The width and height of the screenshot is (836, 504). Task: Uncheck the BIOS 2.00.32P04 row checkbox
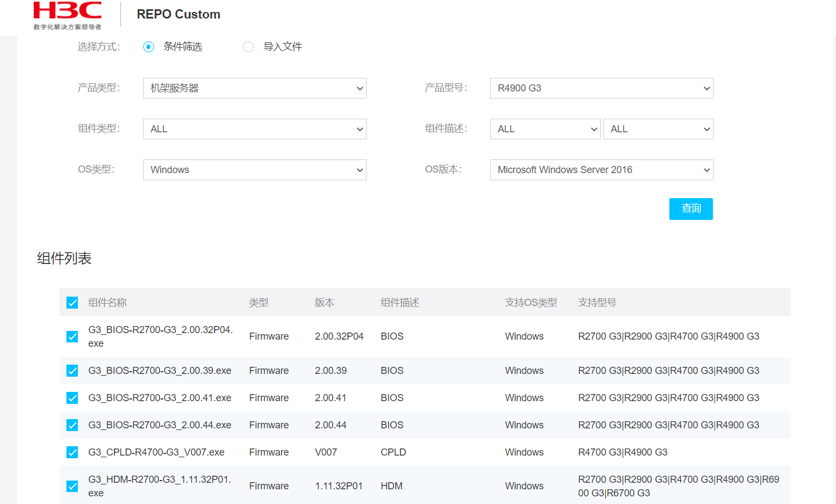tap(72, 337)
